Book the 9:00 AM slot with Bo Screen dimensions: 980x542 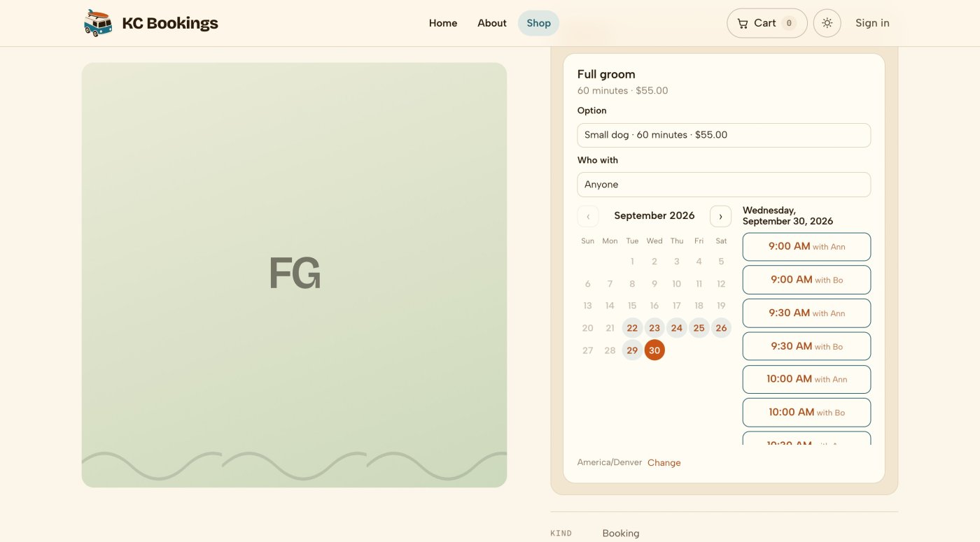806,280
